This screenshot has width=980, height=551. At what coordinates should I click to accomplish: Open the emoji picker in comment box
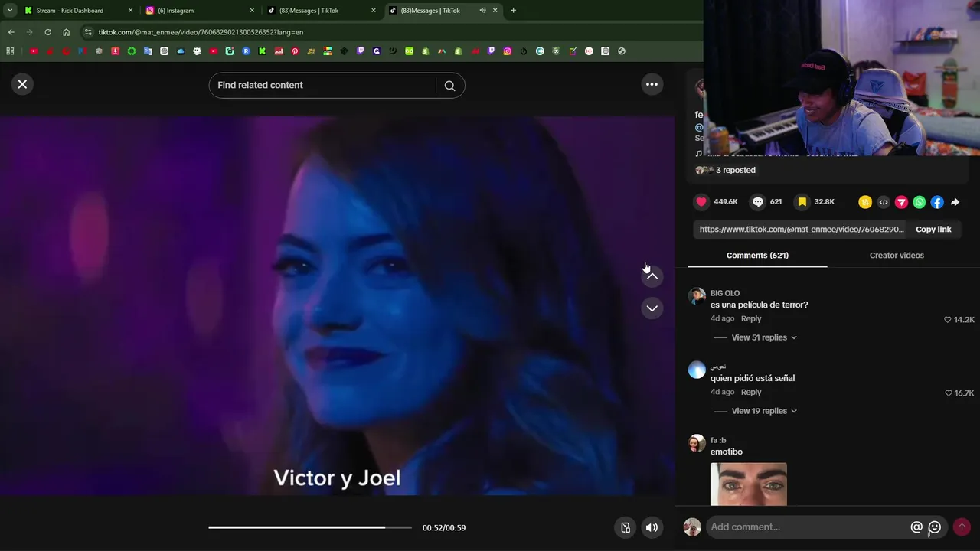point(935,527)
